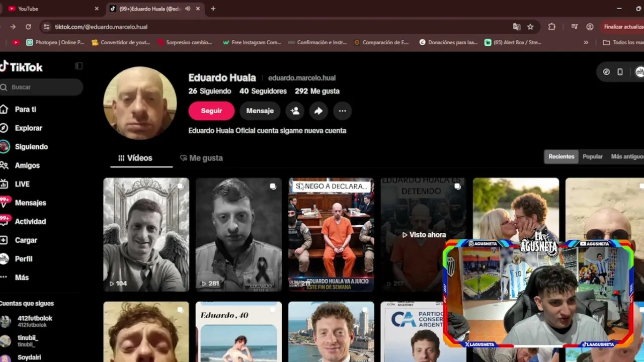Screen dimensions: 644x362
Task: Open the orange jumpsuit courtroom video
Action: (x=331, y=235)
